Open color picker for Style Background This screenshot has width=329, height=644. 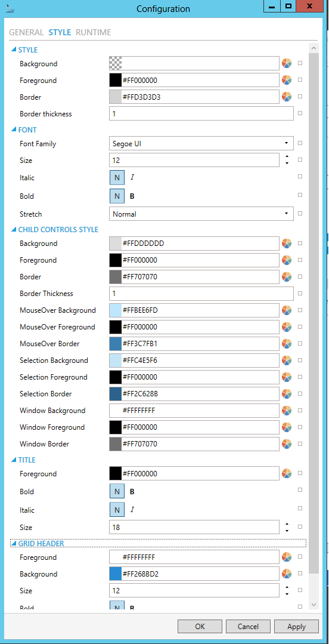pyautogui.click(x=286, y=63)
